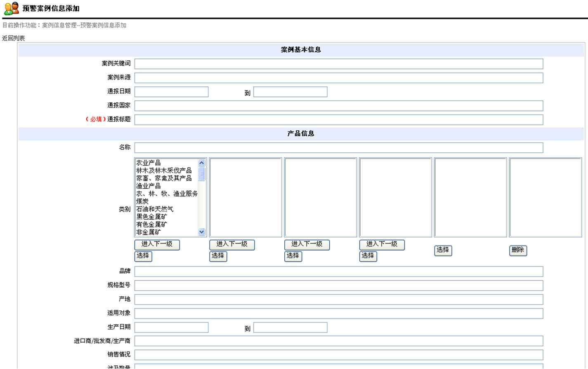Choose 渔业产品 from the category list
This screenshot has width=588, height=369.
pos(149,186)
